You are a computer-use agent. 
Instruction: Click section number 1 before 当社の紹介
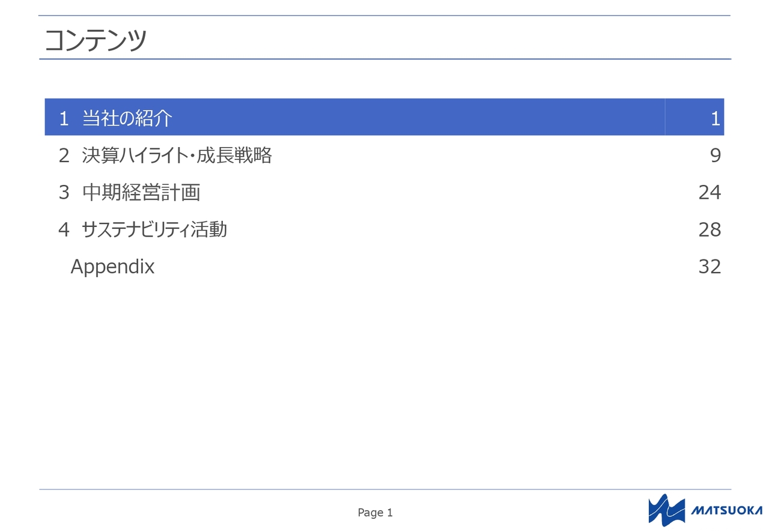pyautogui.click(x=64, y=118)
